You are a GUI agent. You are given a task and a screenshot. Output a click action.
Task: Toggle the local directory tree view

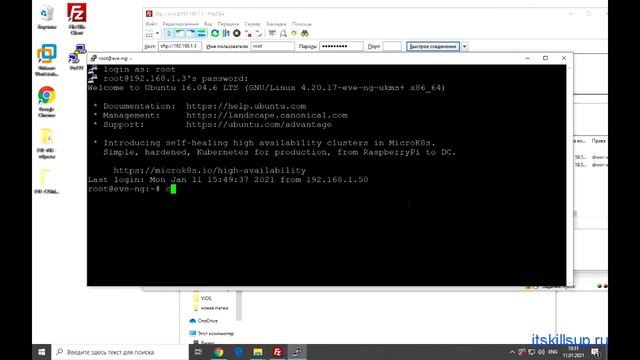[180, 33]
